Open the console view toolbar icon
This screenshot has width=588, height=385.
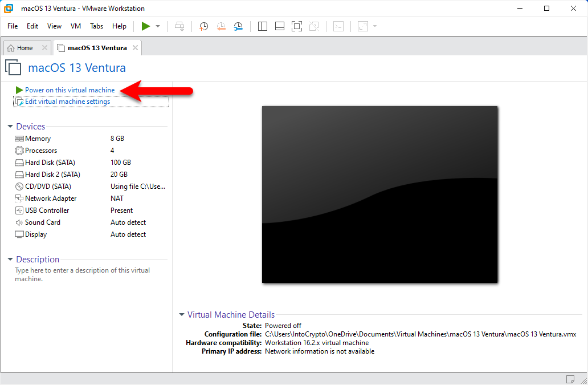tap(338, 26)
